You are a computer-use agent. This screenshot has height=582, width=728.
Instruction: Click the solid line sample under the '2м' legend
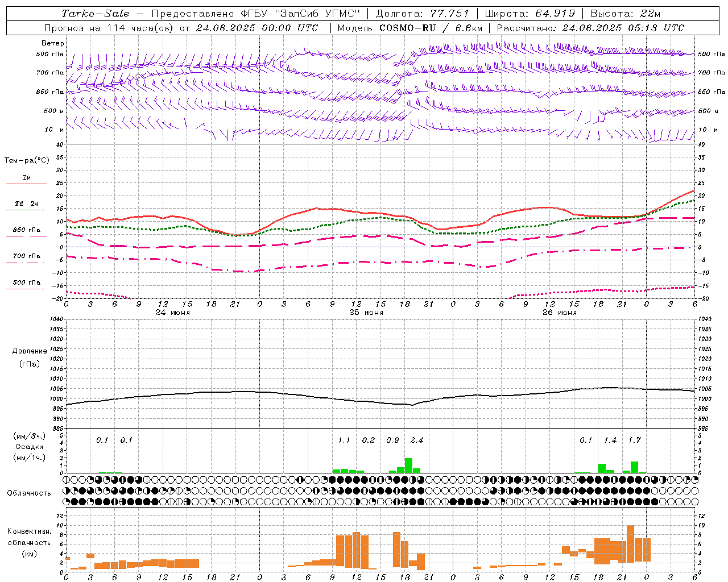(x=26, y=184)
